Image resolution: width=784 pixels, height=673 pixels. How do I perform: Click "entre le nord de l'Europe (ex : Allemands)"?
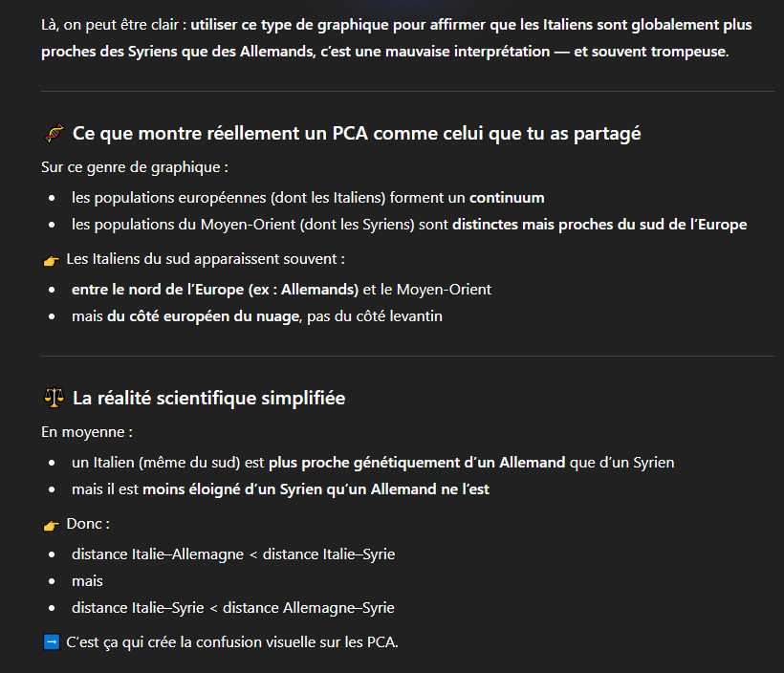(215, 289)
